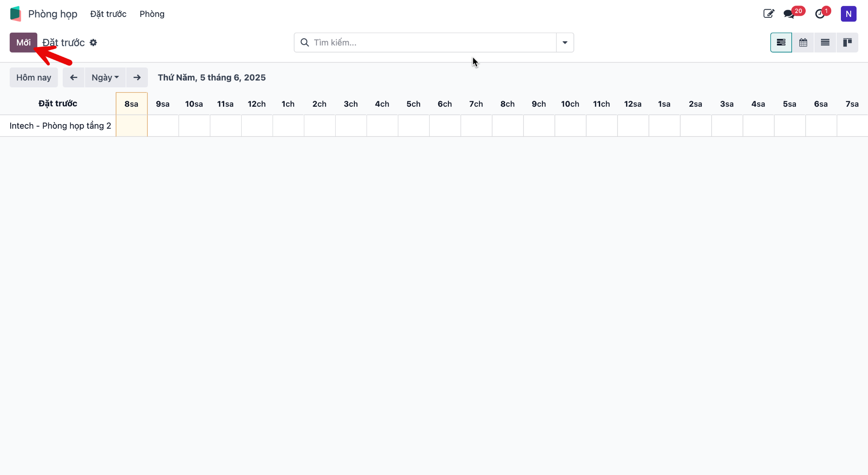868x475 pixels.
Task: Click the date Thứ Năm, 5 tháng 6, 2025
Action: 212,77
